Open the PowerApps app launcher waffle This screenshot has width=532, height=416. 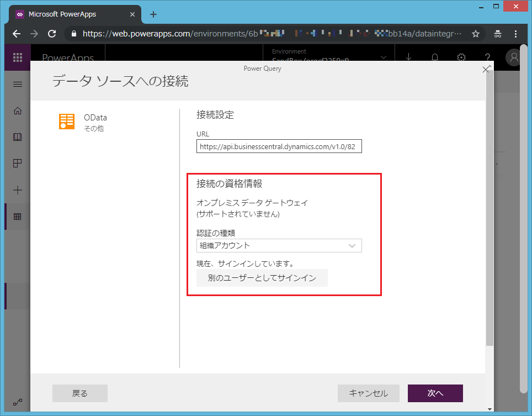(18, 57)
